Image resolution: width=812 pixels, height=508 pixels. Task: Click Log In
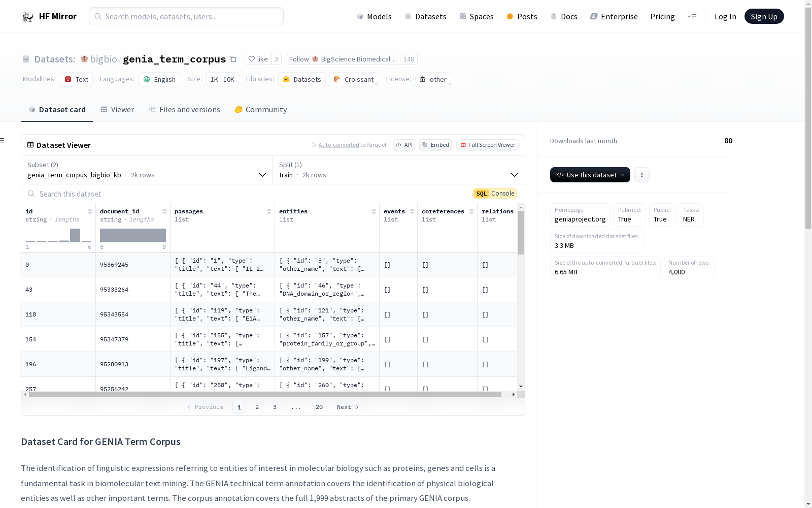(725, 17)
